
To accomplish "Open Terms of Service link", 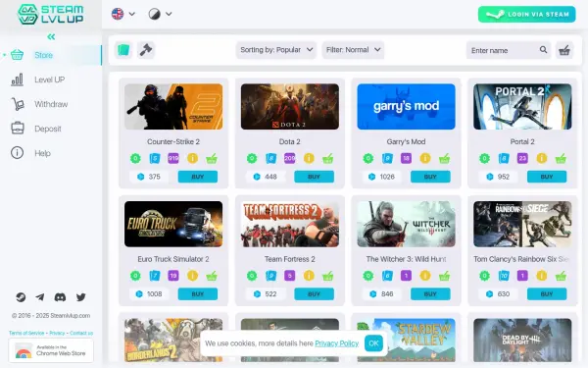I will 26,333.
